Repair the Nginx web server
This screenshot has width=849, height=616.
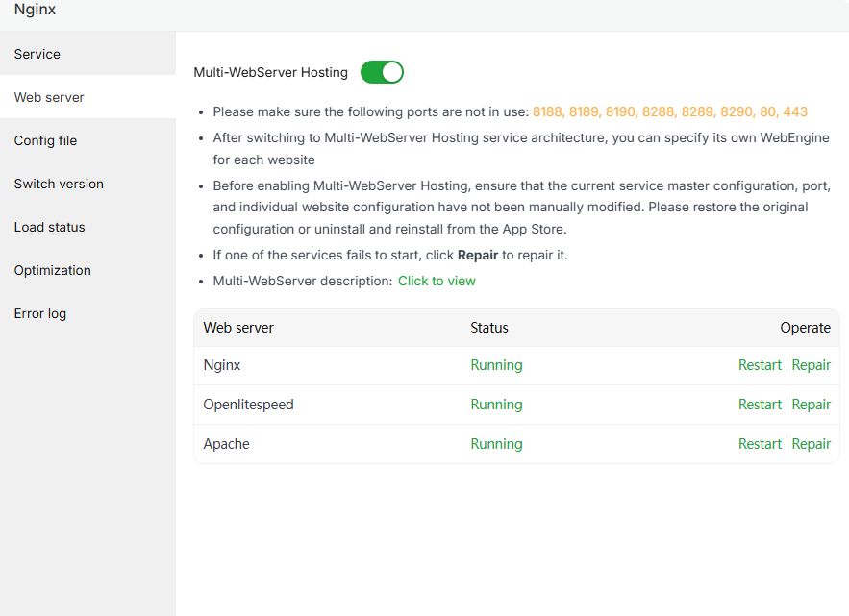[x=812, y=365]
